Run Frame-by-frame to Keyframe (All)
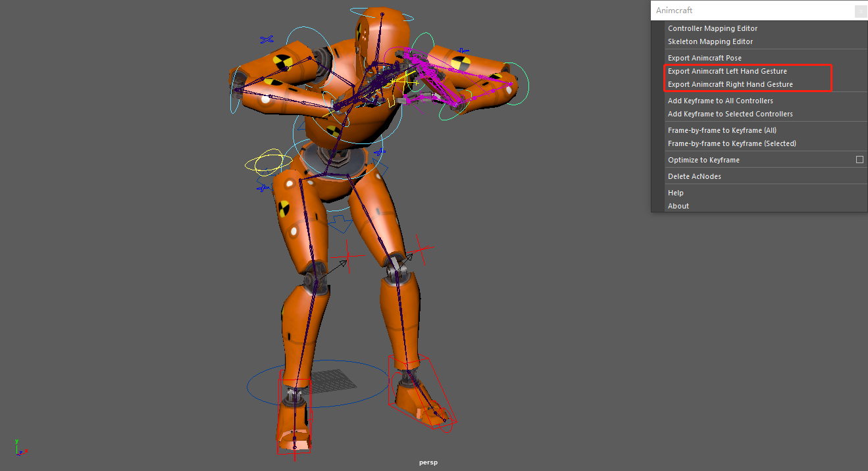This screenshot has height=471, width=868. (x=722, y=130)
